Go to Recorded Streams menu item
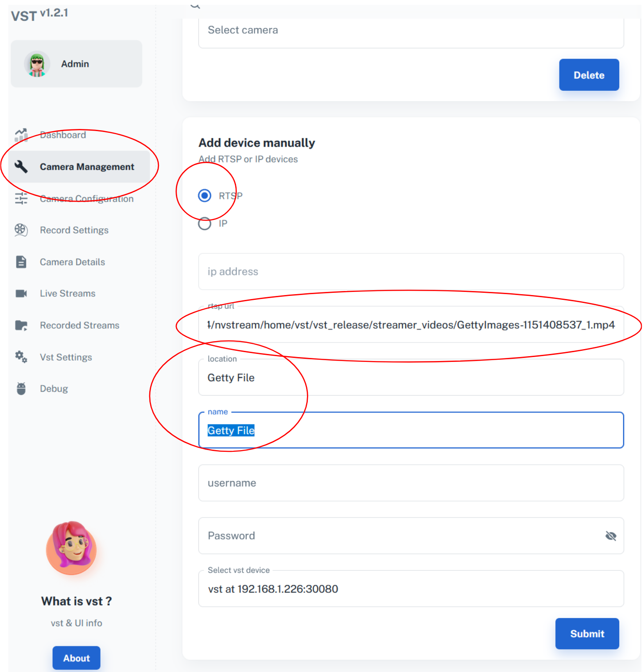This screenshot has height=672, width=644. [80, 325]
